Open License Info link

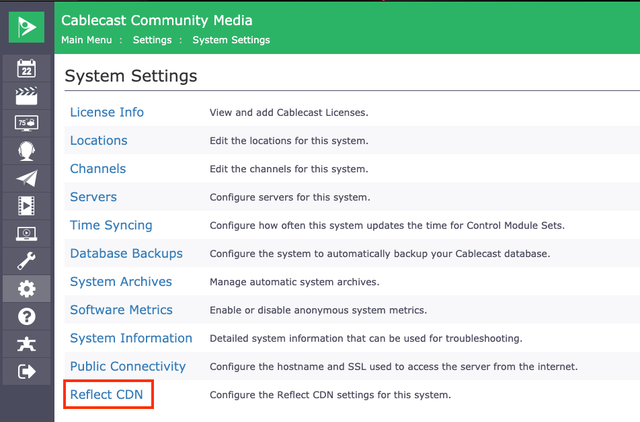[x=107, y=112]
